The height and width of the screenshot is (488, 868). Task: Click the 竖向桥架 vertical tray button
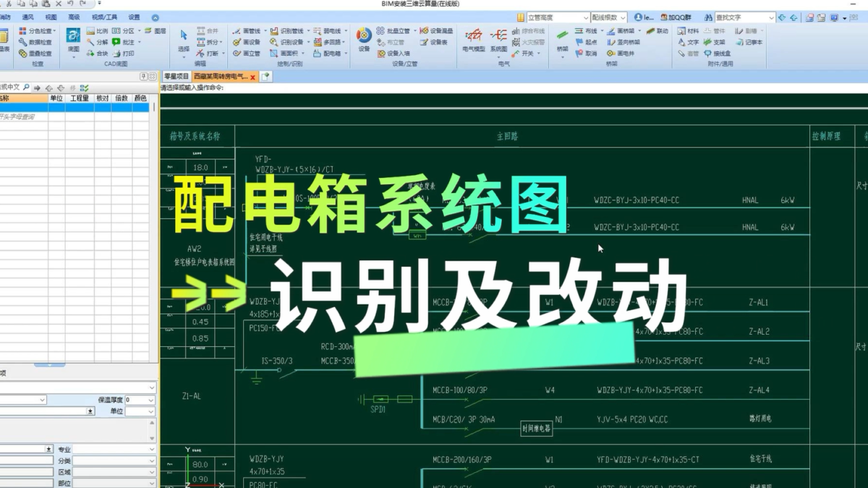(x=624, y=42)
